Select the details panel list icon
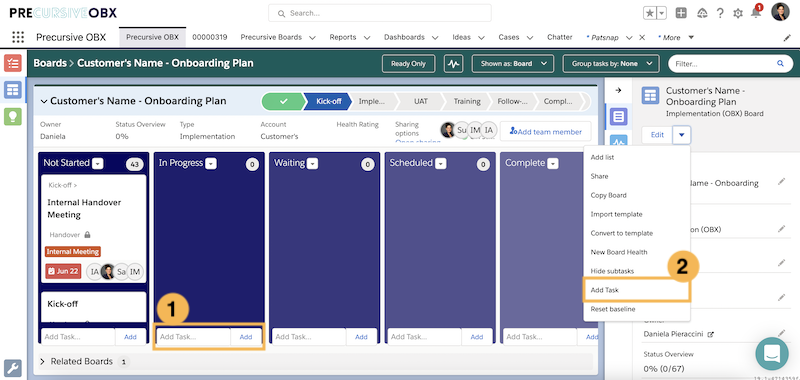Image resolution: width=800 pixels, height=380 pixels. pyautogui.click(x=618, y=117)
